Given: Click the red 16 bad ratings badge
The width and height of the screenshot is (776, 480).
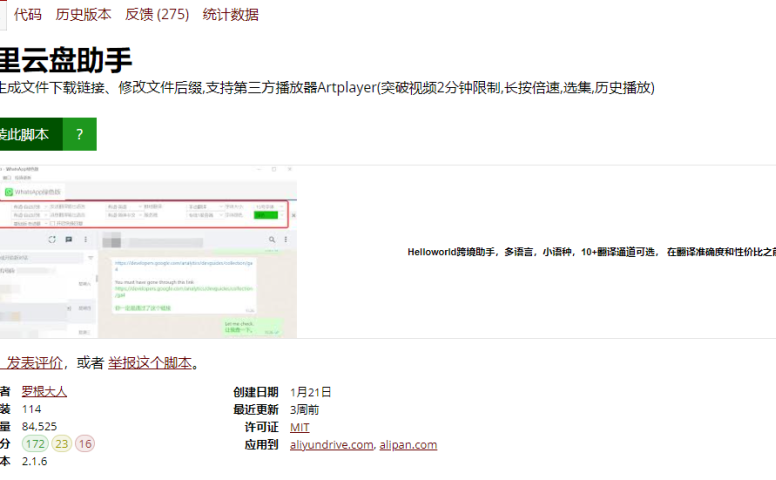Looking at the screenshot, I should click(85, 443).
